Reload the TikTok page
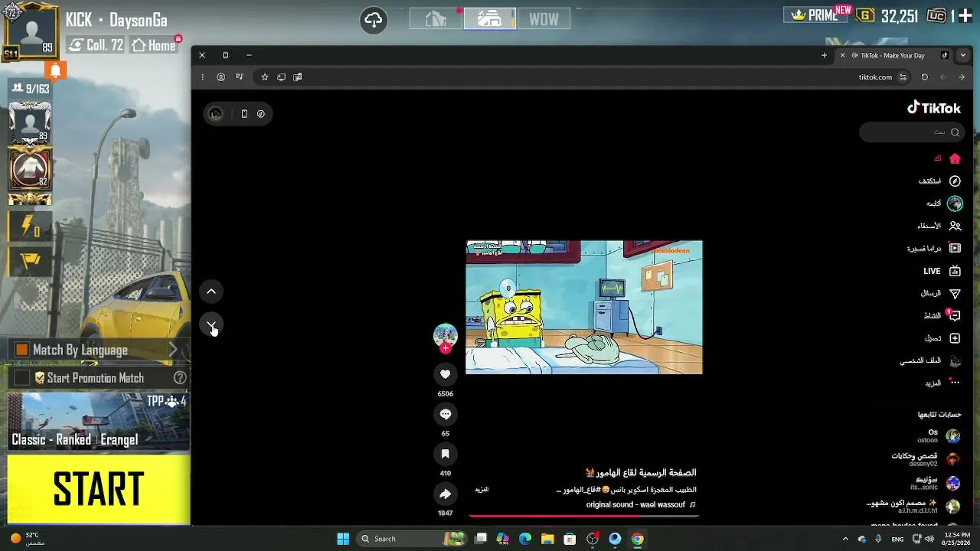 click(x=925, y=77)
